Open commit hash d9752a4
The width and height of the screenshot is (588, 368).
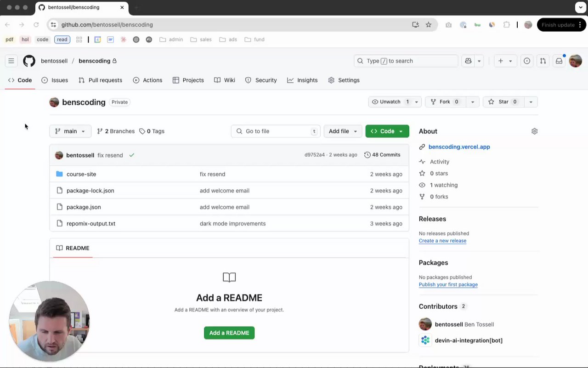tap(314, 155)
